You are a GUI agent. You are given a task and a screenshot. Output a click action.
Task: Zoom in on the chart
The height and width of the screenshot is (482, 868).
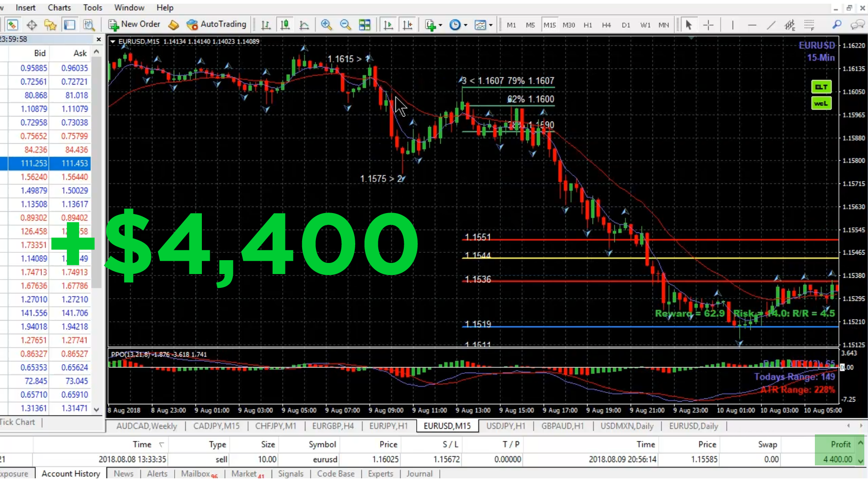pyautogui.click(x=326, y=24)
